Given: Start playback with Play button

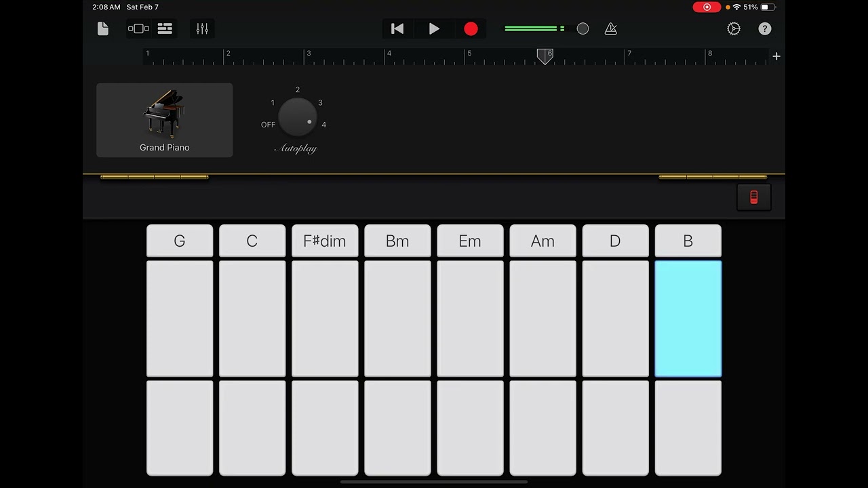Looking at the screenshot, I should pyautogui.click(x=434, y=28).
